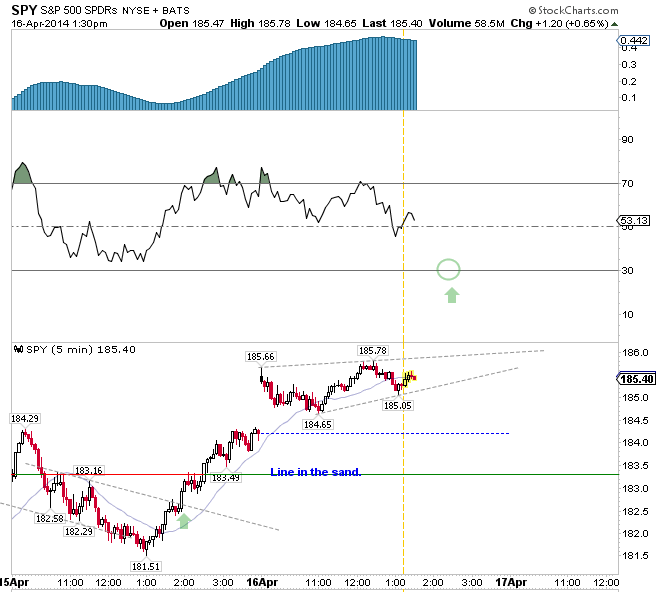
Task: Click the RSI 30 level axis label
Action: (x=627, y=271)
